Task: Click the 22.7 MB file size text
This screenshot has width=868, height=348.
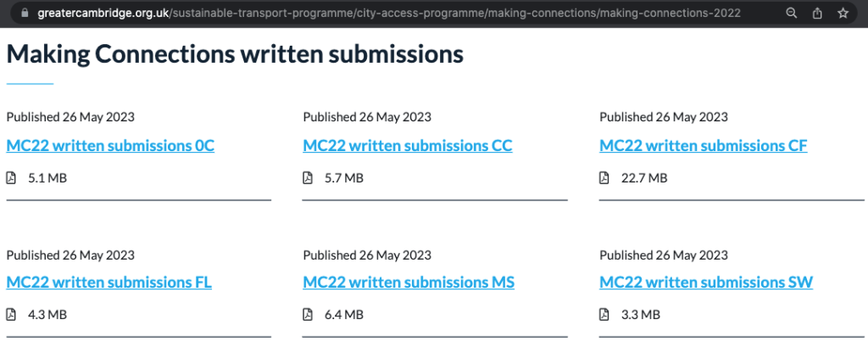Action: [644, 178]
